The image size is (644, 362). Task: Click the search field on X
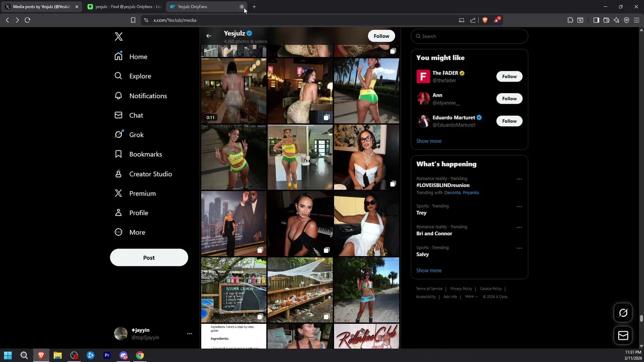469,36
